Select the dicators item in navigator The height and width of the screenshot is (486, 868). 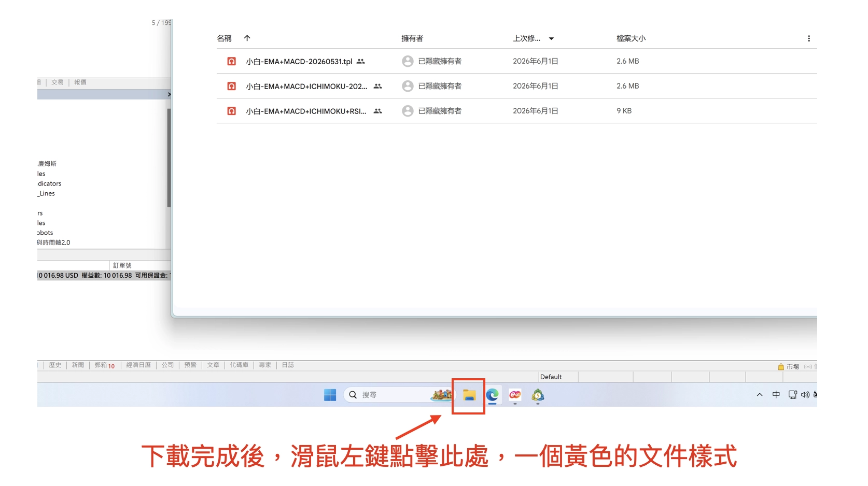click(x=49, y=183)
